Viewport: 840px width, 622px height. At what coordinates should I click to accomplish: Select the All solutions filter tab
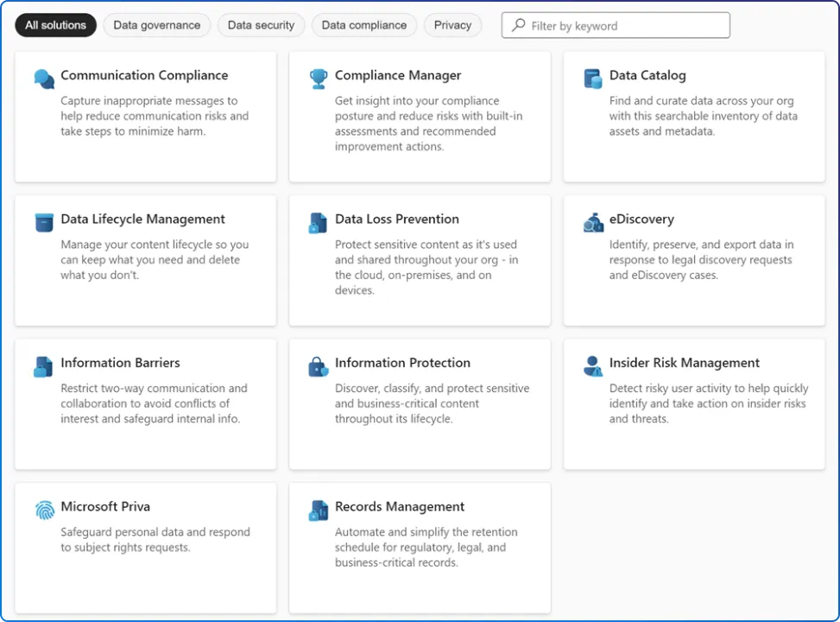coord(56,25)
